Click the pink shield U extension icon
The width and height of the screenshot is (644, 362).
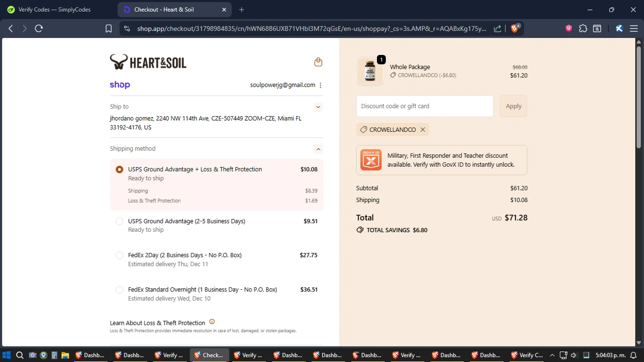click(569, 28)
